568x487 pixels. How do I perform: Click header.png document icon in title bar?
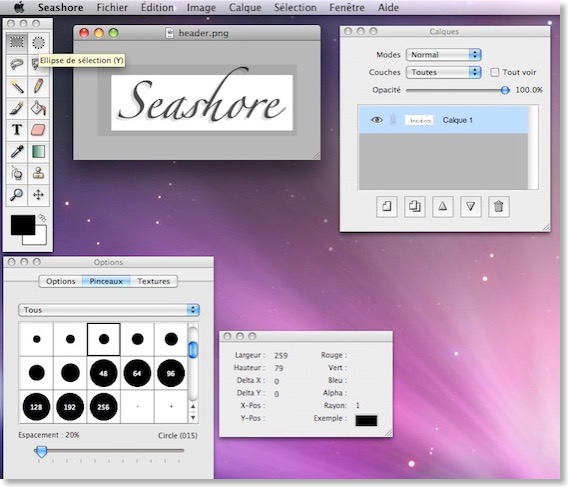169,33
